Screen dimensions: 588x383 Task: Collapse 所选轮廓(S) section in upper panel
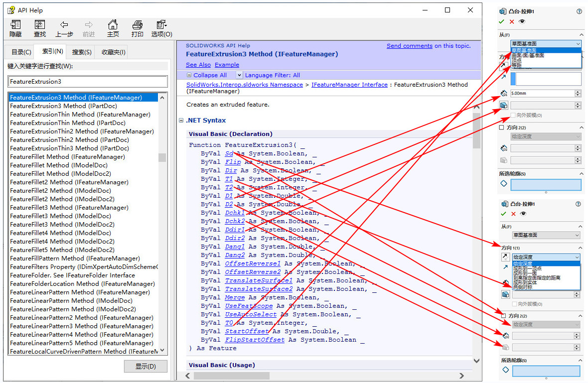tap(582, 173)
